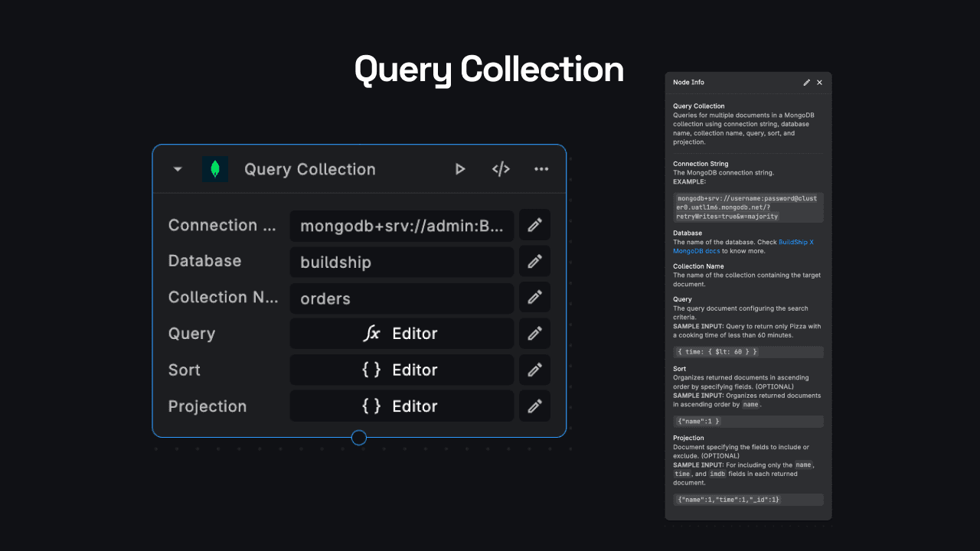The width and height of the screenshot is (980, 551).
Task: Open the three-dots more options menu
Action: click(541, 169)
